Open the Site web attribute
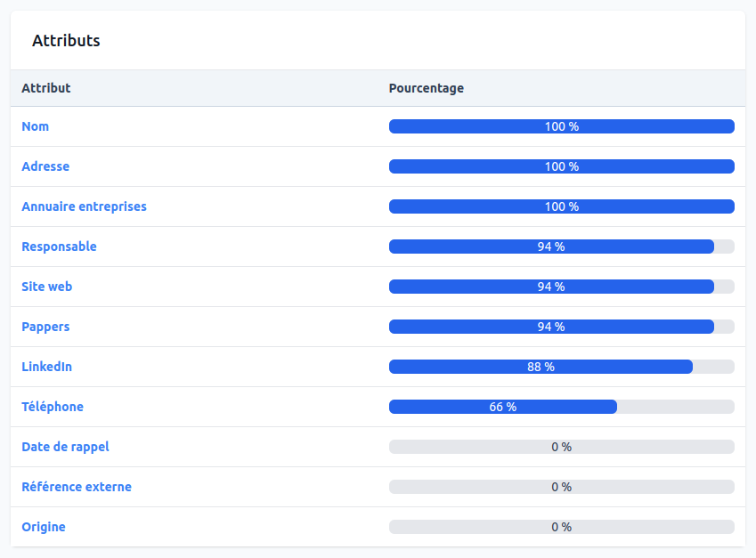Viewport: 756px width, 558px height. coord(47,287)
